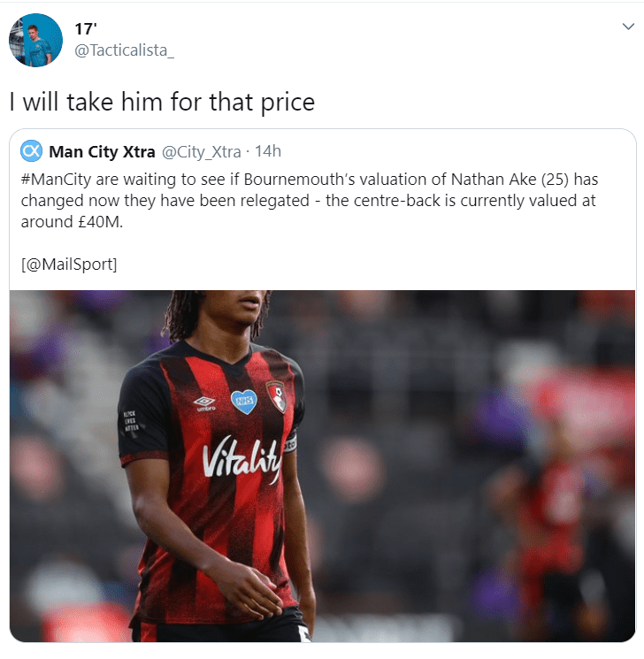
Task: Open the @City_Xtra handle
Action: [202, 152]
